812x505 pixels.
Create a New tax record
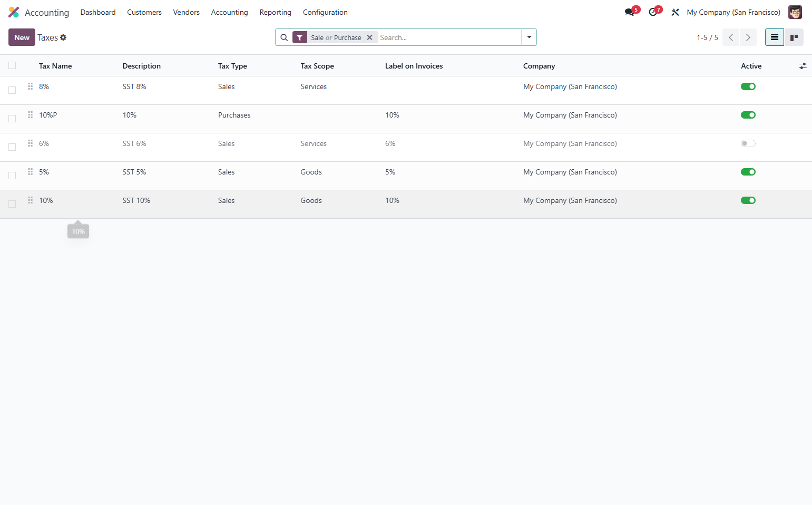pyautogui.click(x=22, y=37)
